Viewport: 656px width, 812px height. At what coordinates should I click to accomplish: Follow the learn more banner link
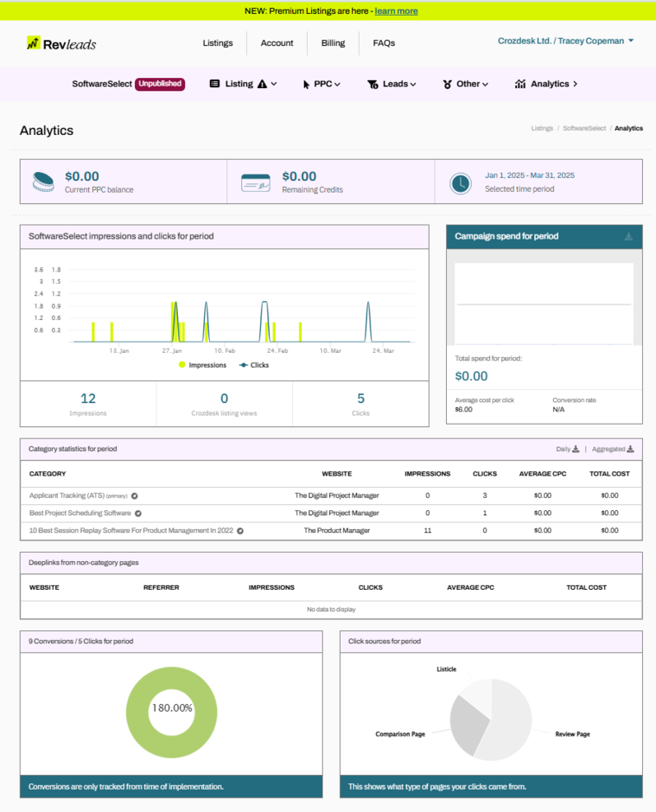[x=396, y=11]
